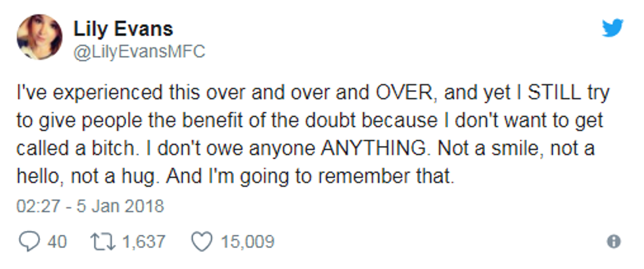The image size is (644, 269).
Task: Click the reply speech bubble icon
Action: click(30, 241)
